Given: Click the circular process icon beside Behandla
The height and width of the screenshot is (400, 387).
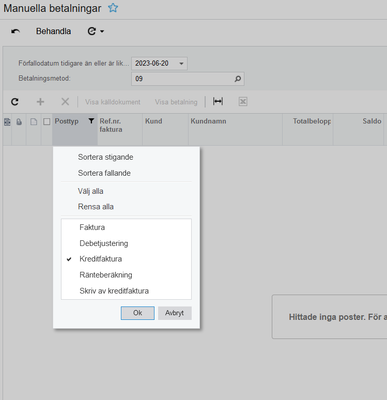Looking at the screenshot, I should tap(92, 31).
